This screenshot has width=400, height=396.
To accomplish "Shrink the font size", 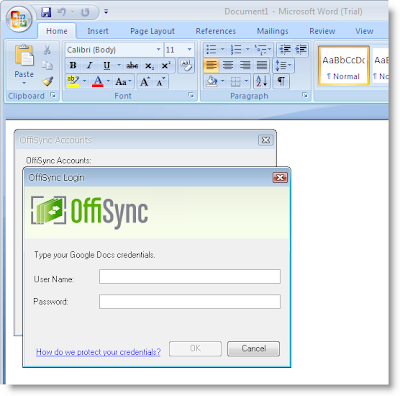I will 161,82.
